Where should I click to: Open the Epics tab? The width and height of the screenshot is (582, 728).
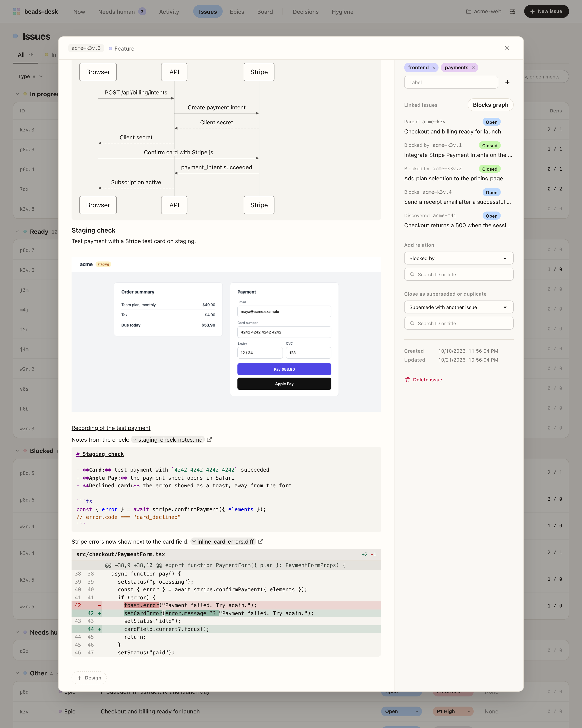(x=237, y=12)
